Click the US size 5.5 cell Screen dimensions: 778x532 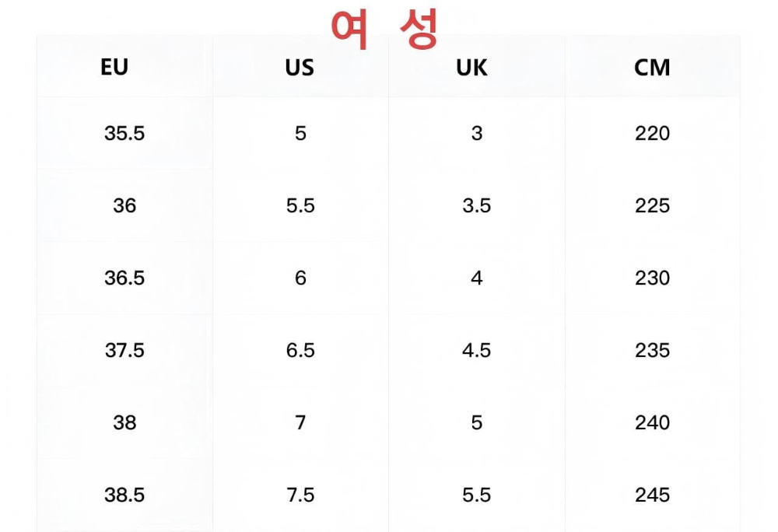point(300,205)
